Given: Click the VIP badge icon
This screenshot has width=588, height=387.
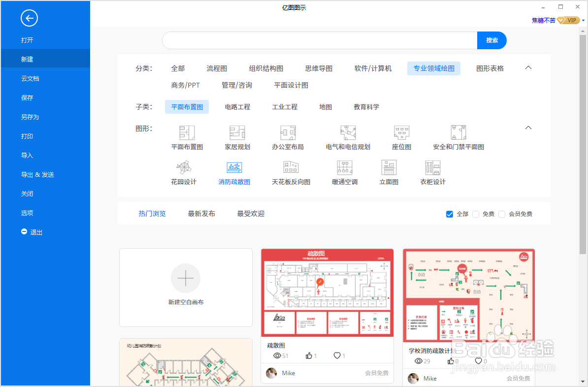Looking at the screenshot, I should pos(568,20).
